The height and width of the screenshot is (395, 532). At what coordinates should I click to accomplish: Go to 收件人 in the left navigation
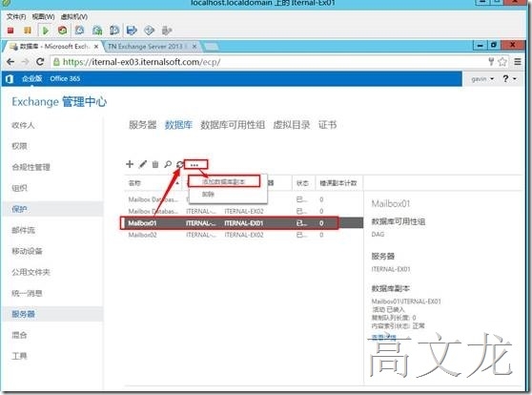coord(24,125)
